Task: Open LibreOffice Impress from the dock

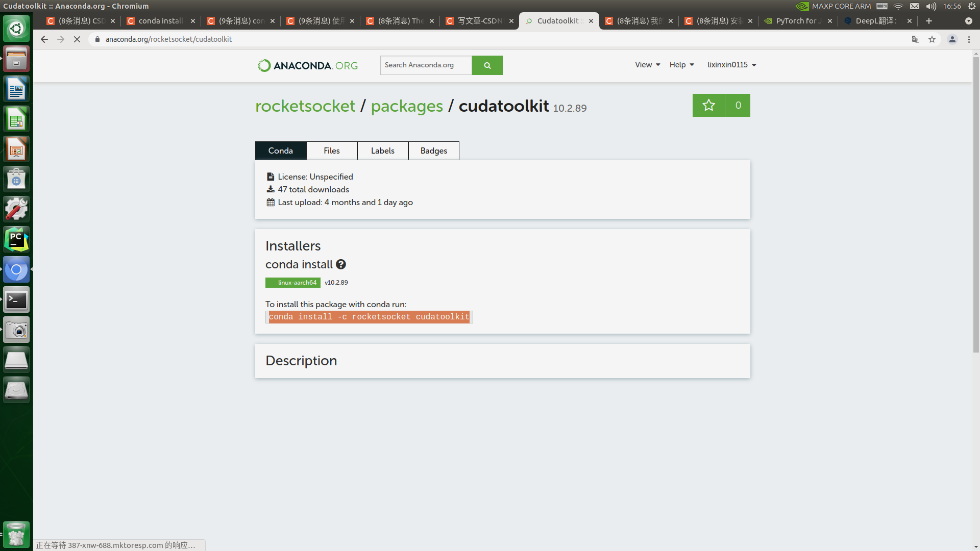Action: pos(16,148)
